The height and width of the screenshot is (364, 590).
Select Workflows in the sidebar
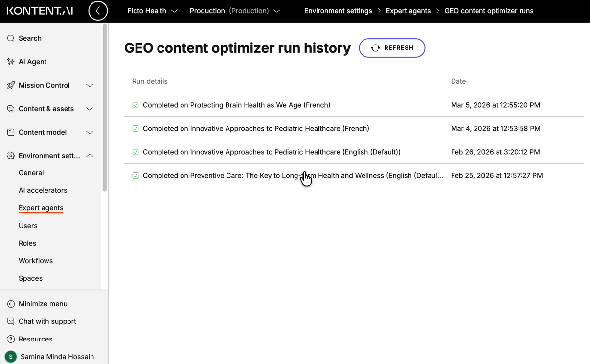(x=36, y=261)
